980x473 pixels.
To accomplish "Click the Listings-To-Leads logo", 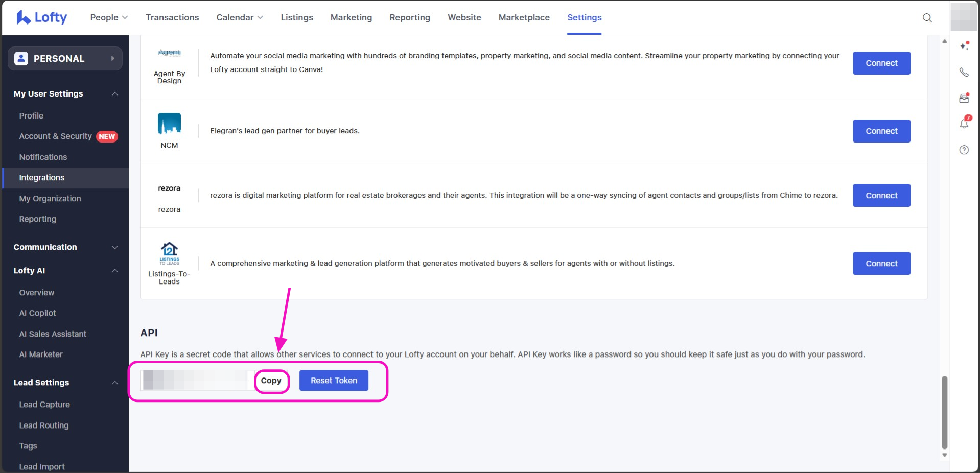I will coord(169,253).
